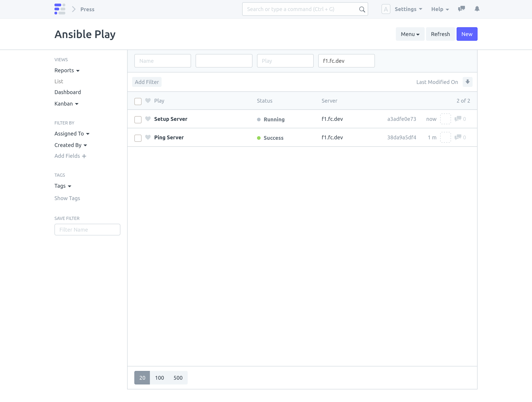
Task: Open the Help menu
Action: tap(440, 9)
